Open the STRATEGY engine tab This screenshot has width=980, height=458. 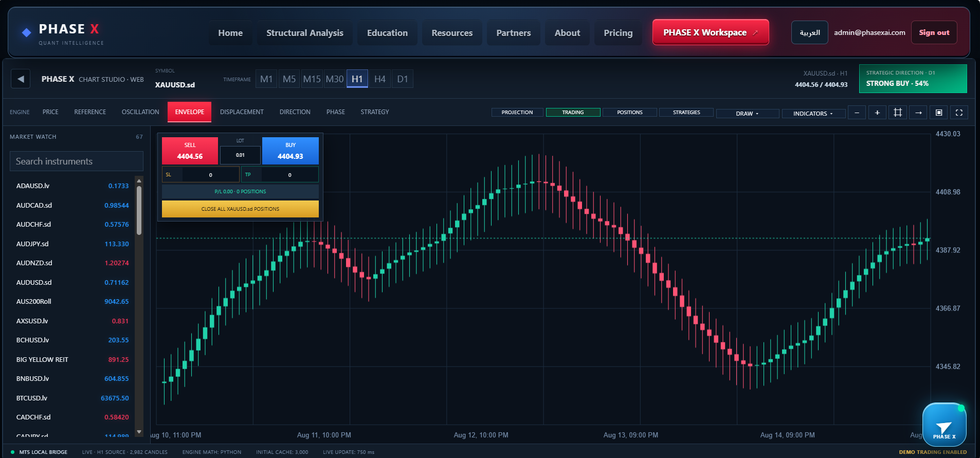click(x=375, y=112)
